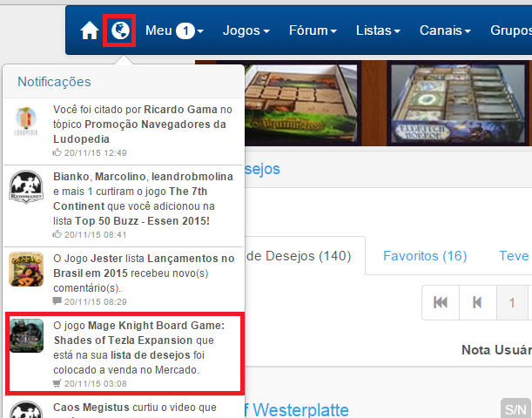Click the home icon in navbar
Screen dimensions: 532x418
coord(89,31)
